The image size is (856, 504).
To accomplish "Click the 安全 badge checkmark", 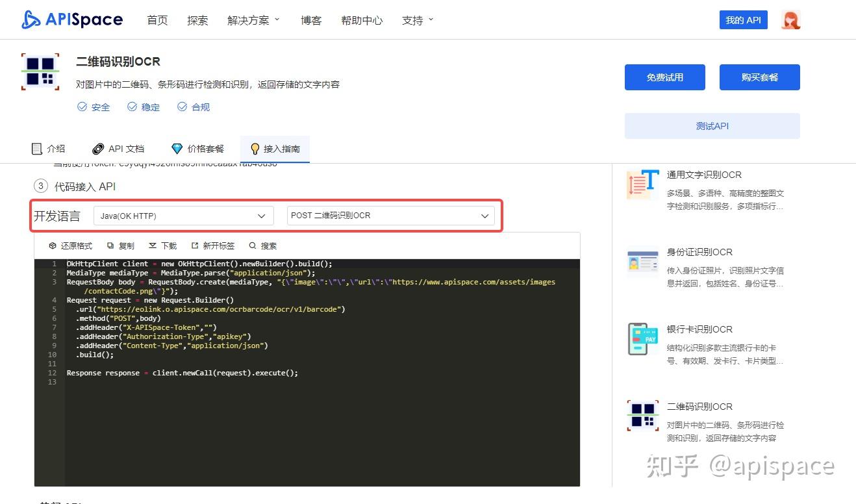I will pyautogui.click(x=83, y=107).
